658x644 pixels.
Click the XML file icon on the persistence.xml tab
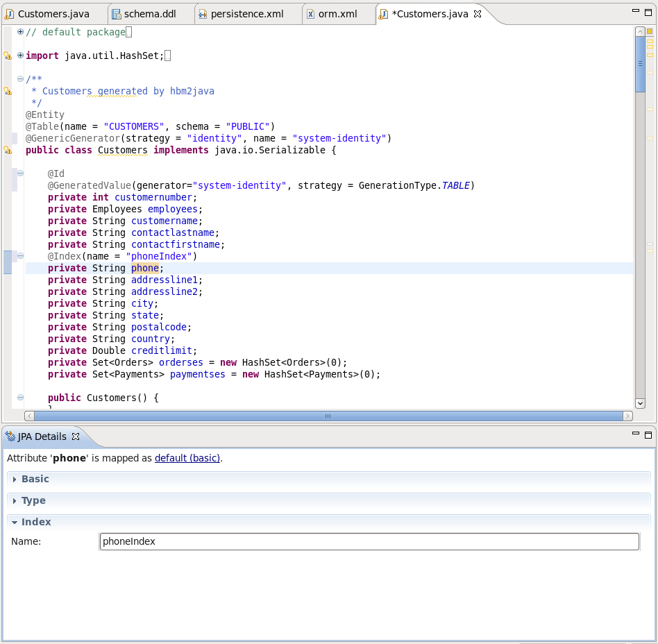point(202,12)
